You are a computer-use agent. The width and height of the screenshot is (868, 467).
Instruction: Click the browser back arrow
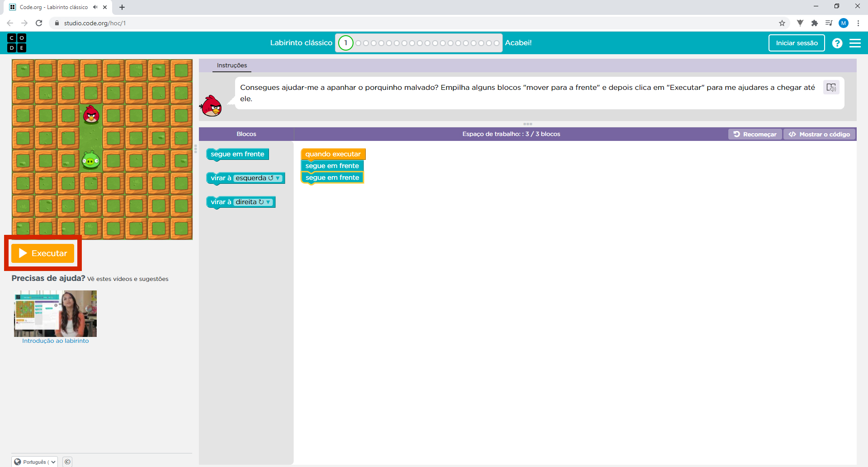pos(10,23)
